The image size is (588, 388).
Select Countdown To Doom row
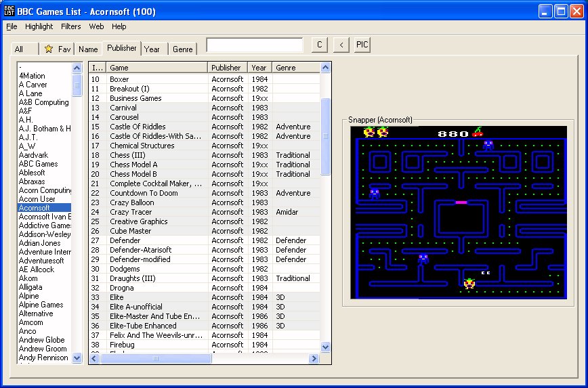coord(205,193)
